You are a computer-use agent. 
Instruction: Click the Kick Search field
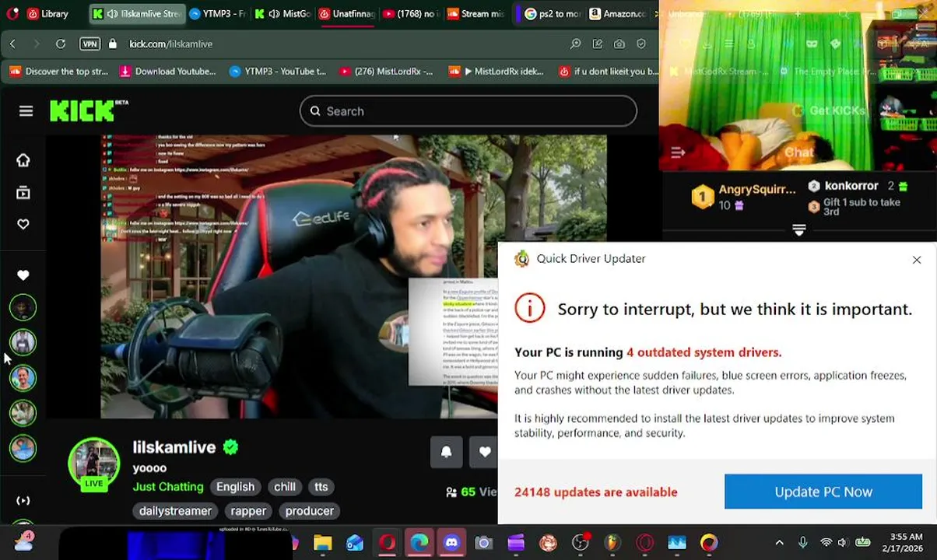coord(468,111)
